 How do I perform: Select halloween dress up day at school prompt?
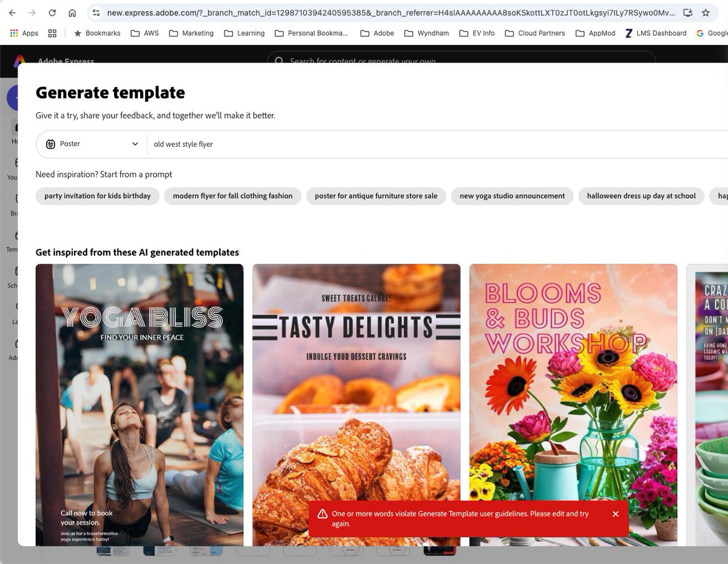click(x=641, y=196)
